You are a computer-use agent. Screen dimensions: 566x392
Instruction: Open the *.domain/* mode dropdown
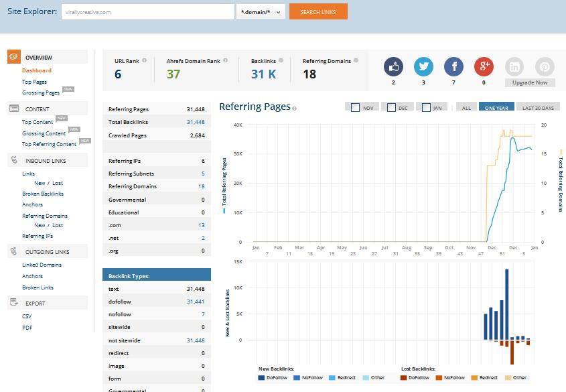pyautogui.click(x=261, y=12)
